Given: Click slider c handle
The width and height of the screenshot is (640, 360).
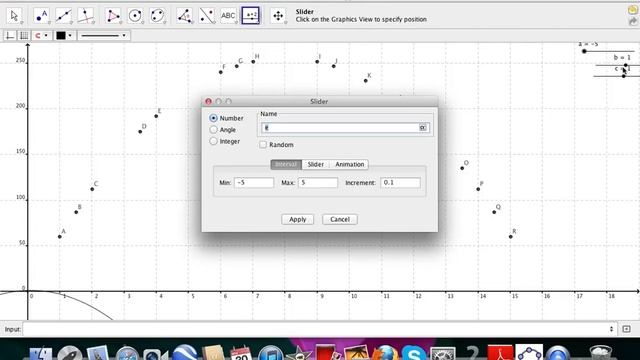Looking at the screenshot, I should coord(624,76).
